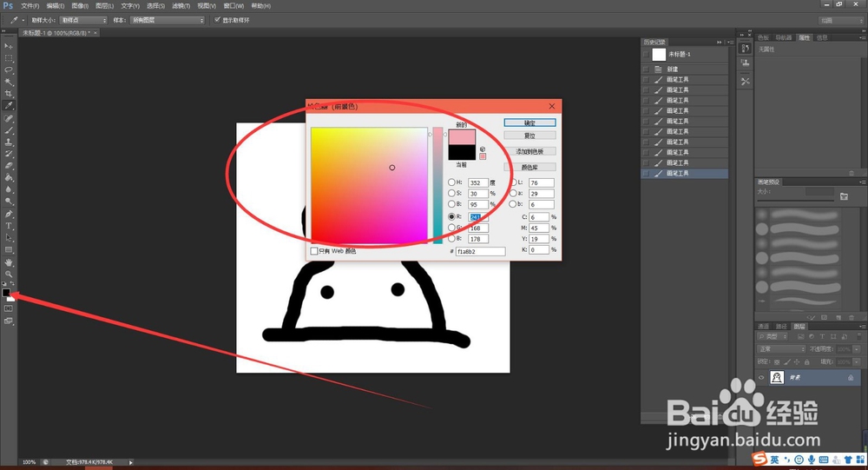The width and height of the screenshot is (868, 470).
Task: Select the Crop tool
Action: pyautogui.click(x=9, y=94)
